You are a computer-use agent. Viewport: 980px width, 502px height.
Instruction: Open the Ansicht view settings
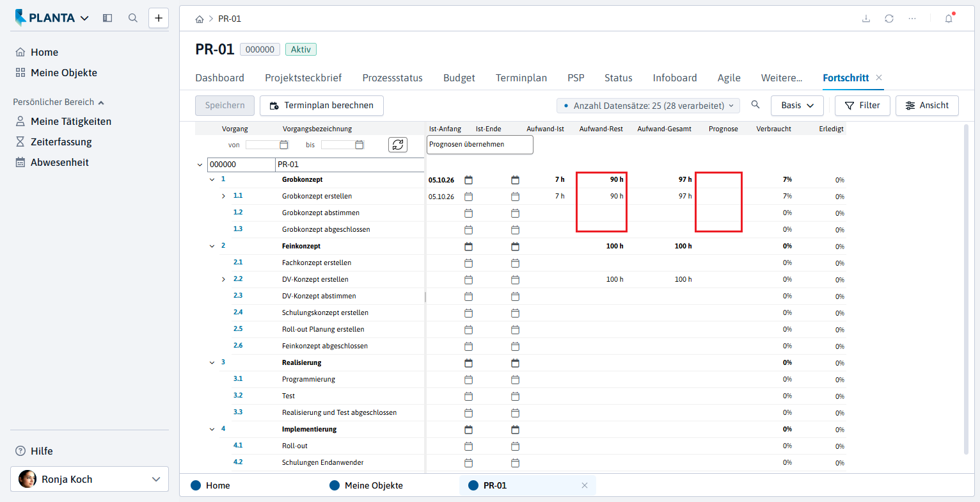(927, 105)
